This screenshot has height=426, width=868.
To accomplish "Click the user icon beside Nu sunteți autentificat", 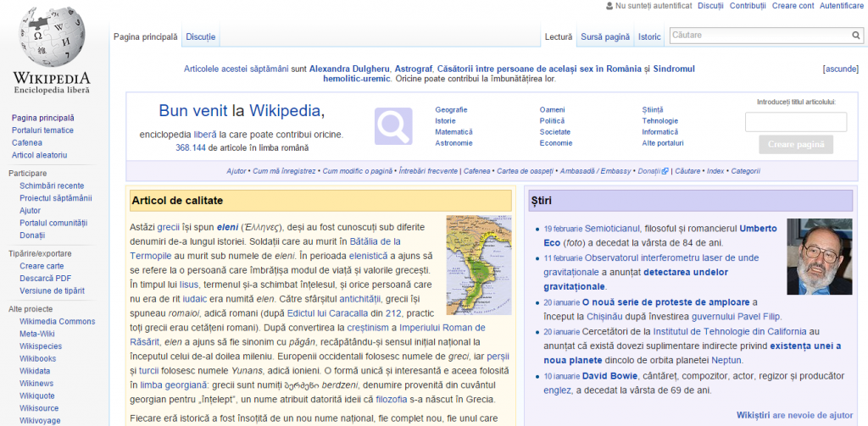I will pyautogui.click(x=609, y=6).
